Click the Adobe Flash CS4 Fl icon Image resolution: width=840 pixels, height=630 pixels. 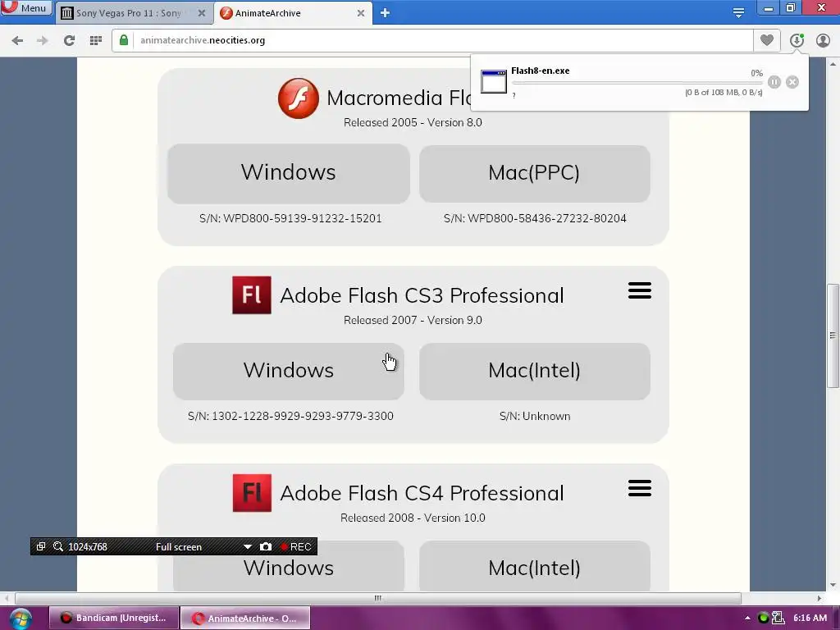(x=252, y=493)
